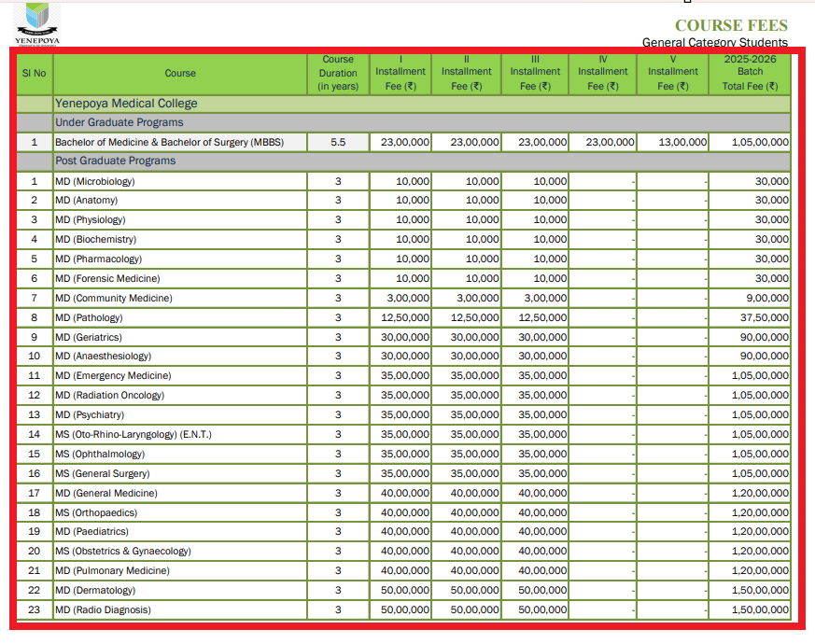Select the MD (Dermatology) first installment cell
The width and height of the screenshot is (815, 644).
[400, 590]
